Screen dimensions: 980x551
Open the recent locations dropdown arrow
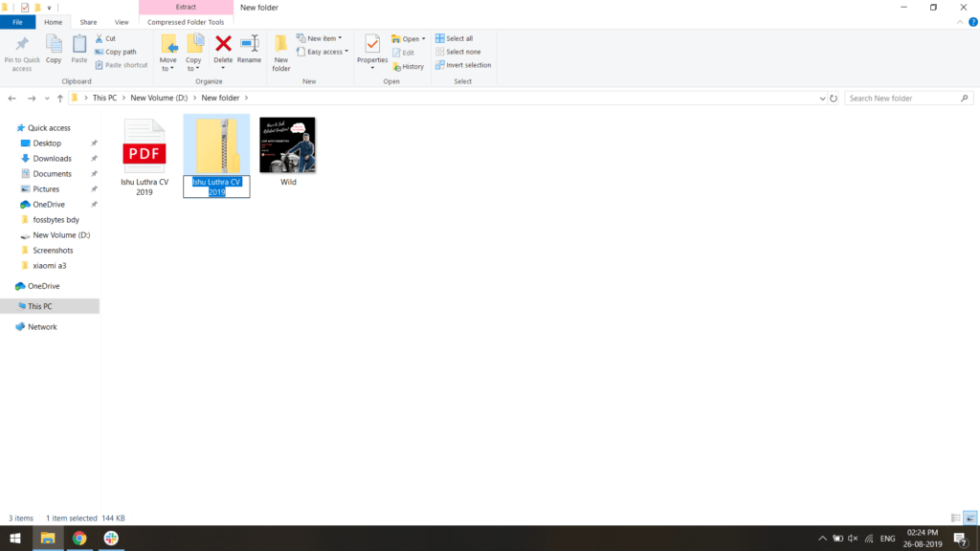47,99
